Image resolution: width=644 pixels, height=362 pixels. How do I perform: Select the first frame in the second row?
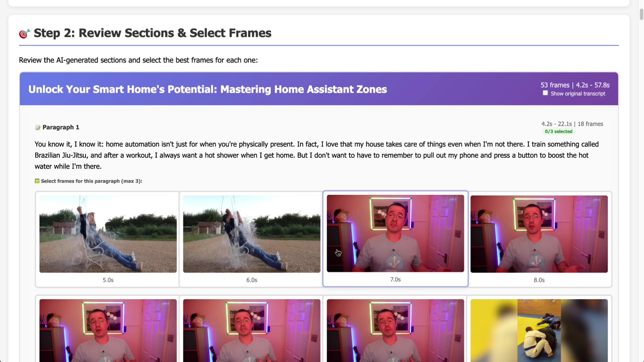[x=107, y=330]
